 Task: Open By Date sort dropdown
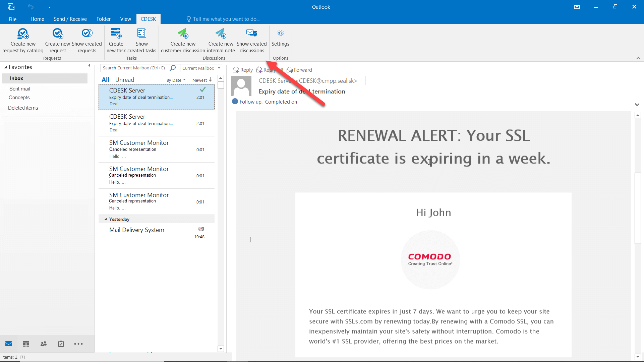(x=176, y=80)
